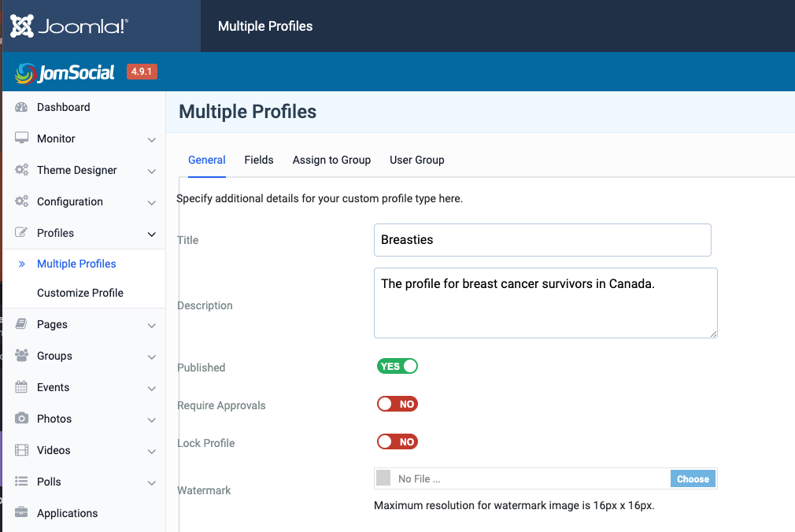
Task: Click the Joomla logo icon
Action: pyautogui.click(x=22, y=26)
